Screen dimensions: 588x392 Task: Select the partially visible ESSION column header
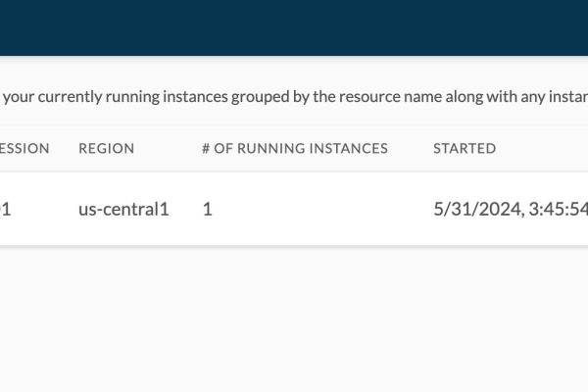coord(24,149)
